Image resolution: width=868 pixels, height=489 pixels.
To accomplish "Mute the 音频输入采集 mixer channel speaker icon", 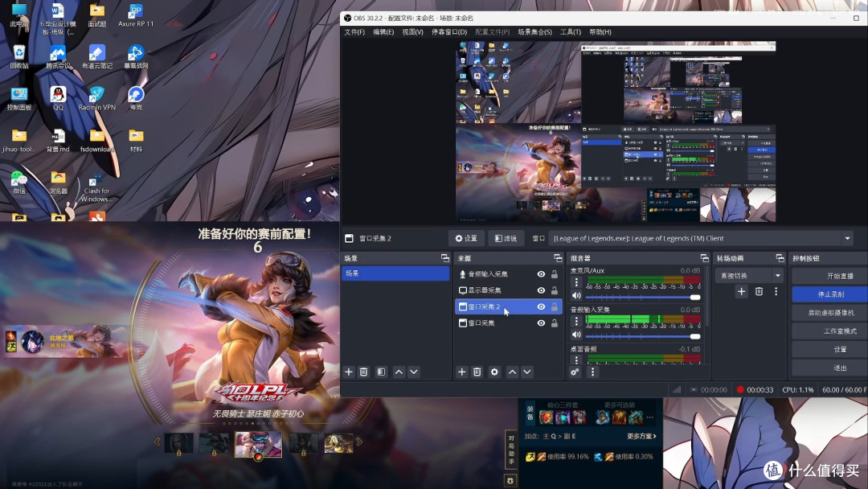I will pos(576,335).
